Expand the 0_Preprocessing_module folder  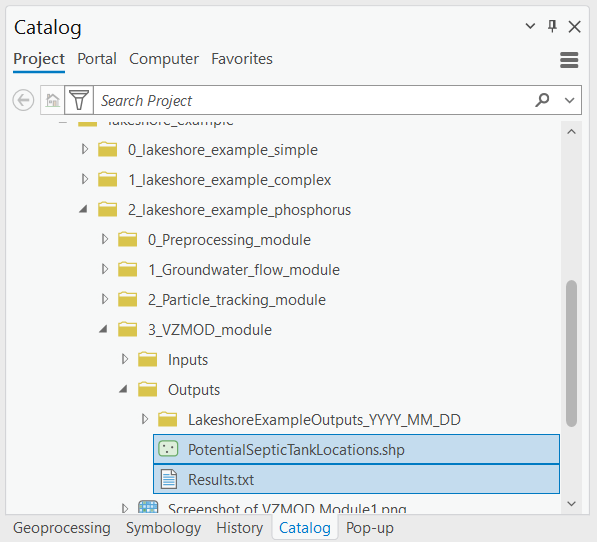[105, 239]
